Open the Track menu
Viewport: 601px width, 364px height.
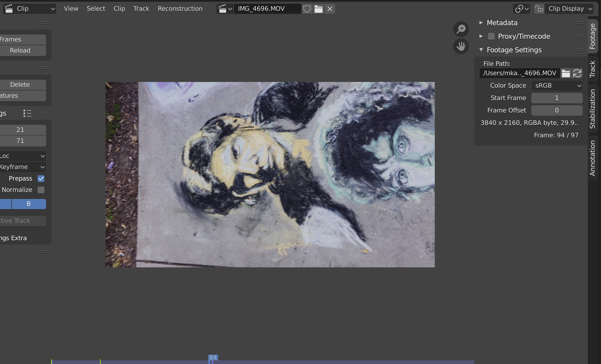(x=141, y=9)
